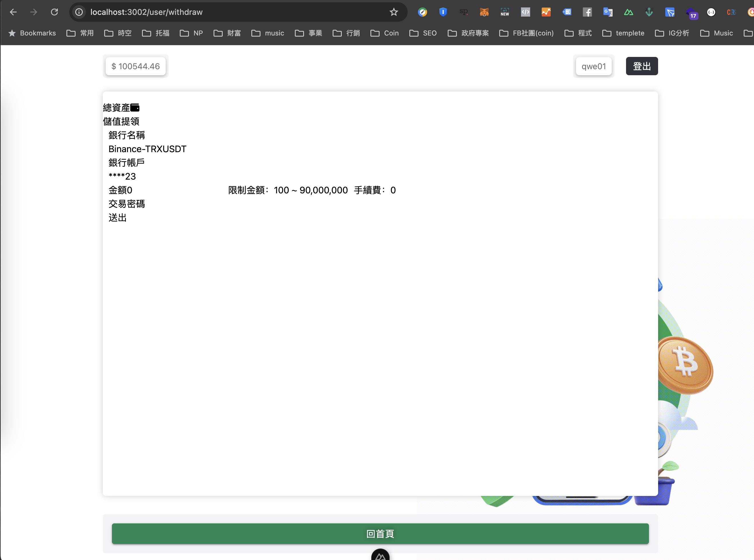
Task: Open the Nuxt devtools extension icon
Action: pos(629,12)
